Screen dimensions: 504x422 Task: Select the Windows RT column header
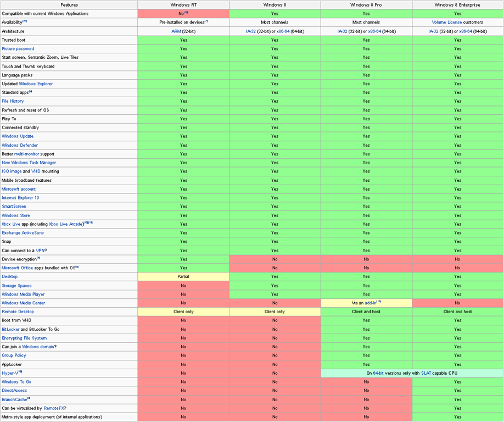(183, 5)
